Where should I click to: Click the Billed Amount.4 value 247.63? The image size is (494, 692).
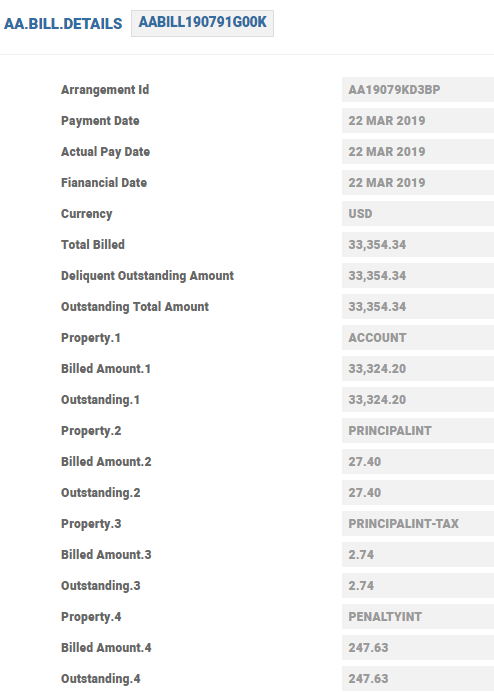pos(418,647)
